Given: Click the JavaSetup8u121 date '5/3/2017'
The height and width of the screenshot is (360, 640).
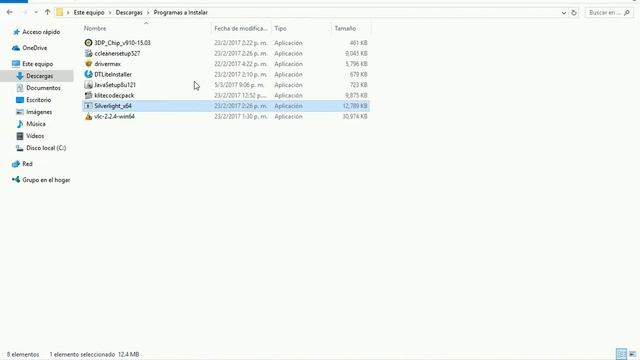Looking at the screenshot, I should click(239, 85).
